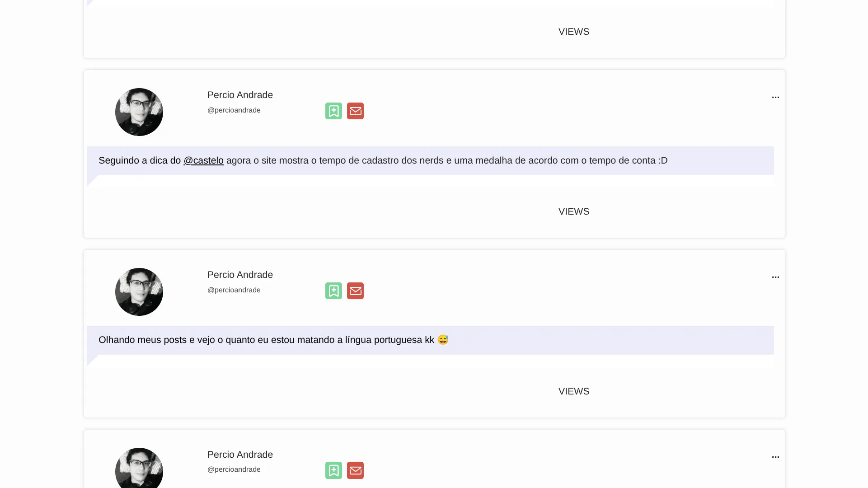Click green bookmark icon on @castelo post
Image resolution: width=868 pixels, height=488 pixels.
point(333,111)
